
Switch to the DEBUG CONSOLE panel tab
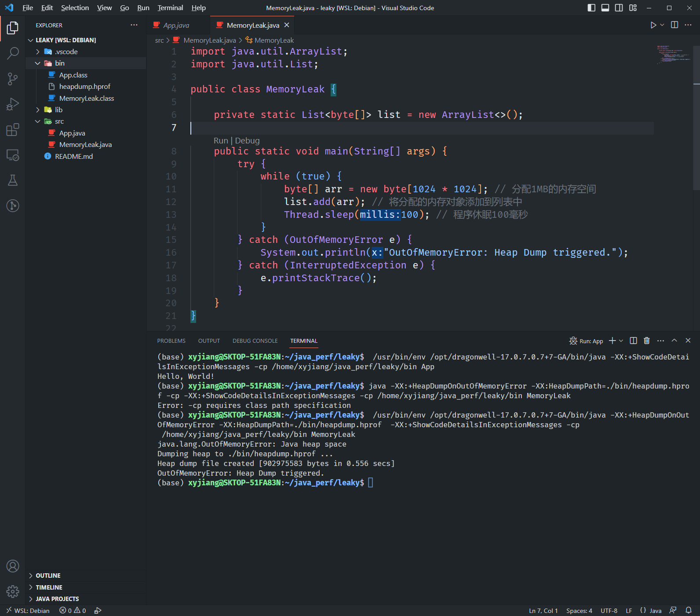pyautogui.click(x=255, y=341)
